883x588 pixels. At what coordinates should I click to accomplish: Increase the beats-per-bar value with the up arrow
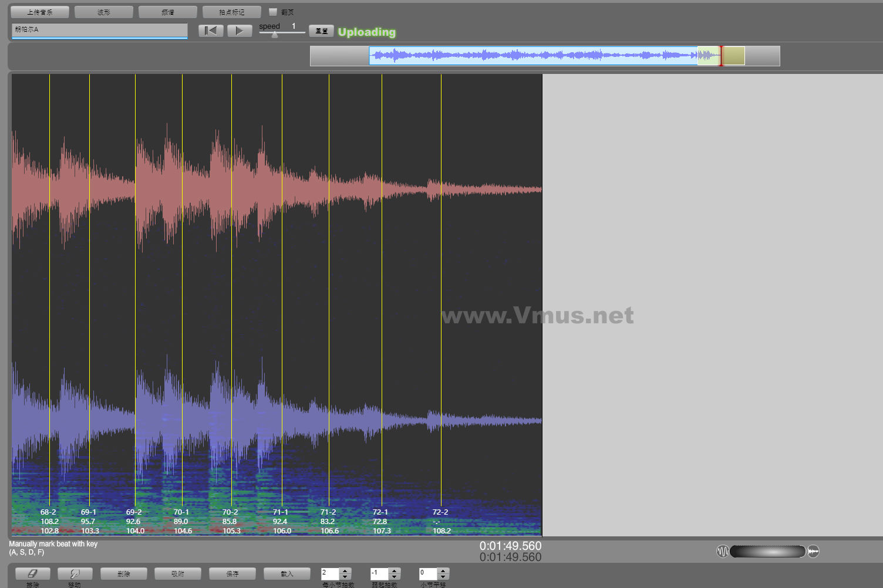[x=345, y=570]
